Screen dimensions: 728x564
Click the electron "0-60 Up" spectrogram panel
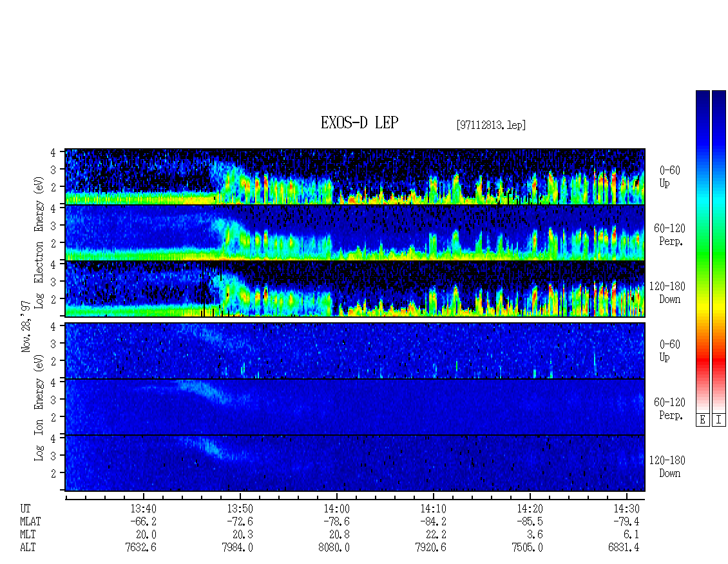tap(355, 177)
